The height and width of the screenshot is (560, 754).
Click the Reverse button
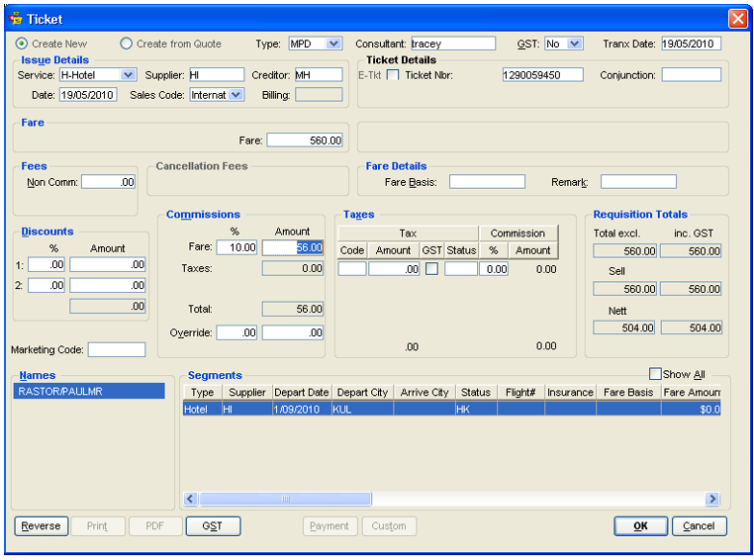42,526
